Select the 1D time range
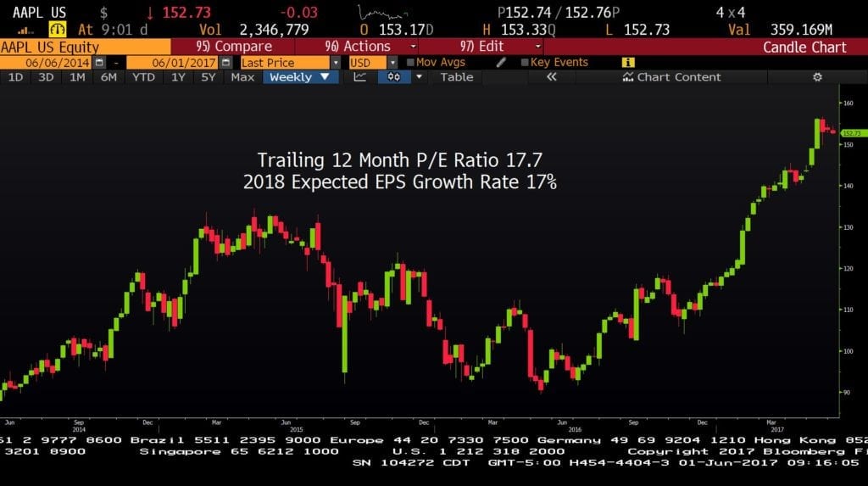The image size is (868, 486). 15,77
